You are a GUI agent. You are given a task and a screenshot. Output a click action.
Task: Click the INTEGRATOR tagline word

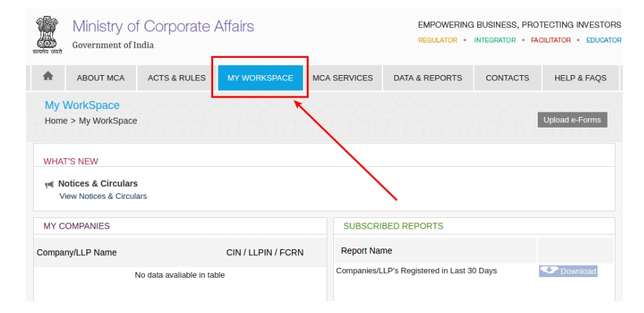coord(495,41)
